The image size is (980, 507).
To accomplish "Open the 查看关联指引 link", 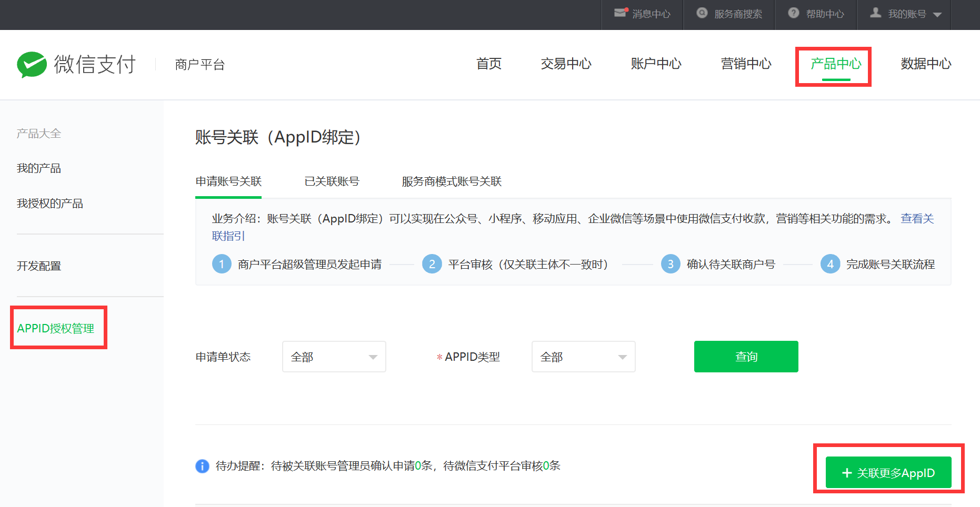I will click(x=917, y=219).
